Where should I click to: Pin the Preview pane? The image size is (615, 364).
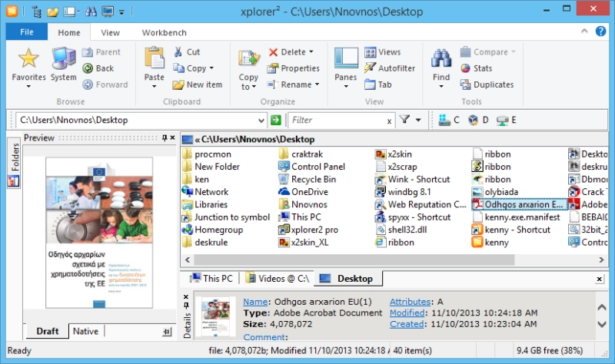[x=165, y=137]
